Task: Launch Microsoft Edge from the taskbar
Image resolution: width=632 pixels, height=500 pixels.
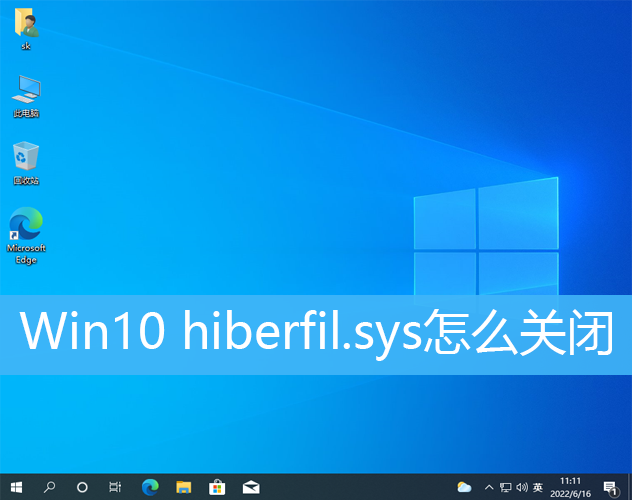Action: tap(150, 487)
